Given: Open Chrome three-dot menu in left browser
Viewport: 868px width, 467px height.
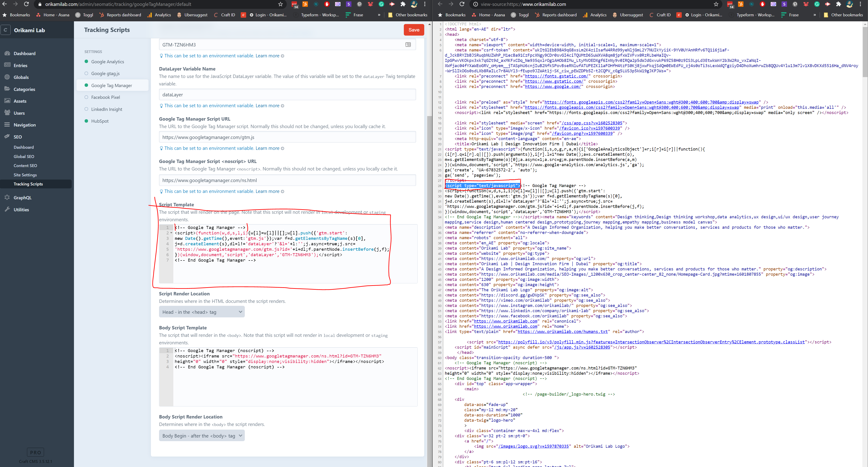Looking at the screenshot, I should tap(425, 4).
